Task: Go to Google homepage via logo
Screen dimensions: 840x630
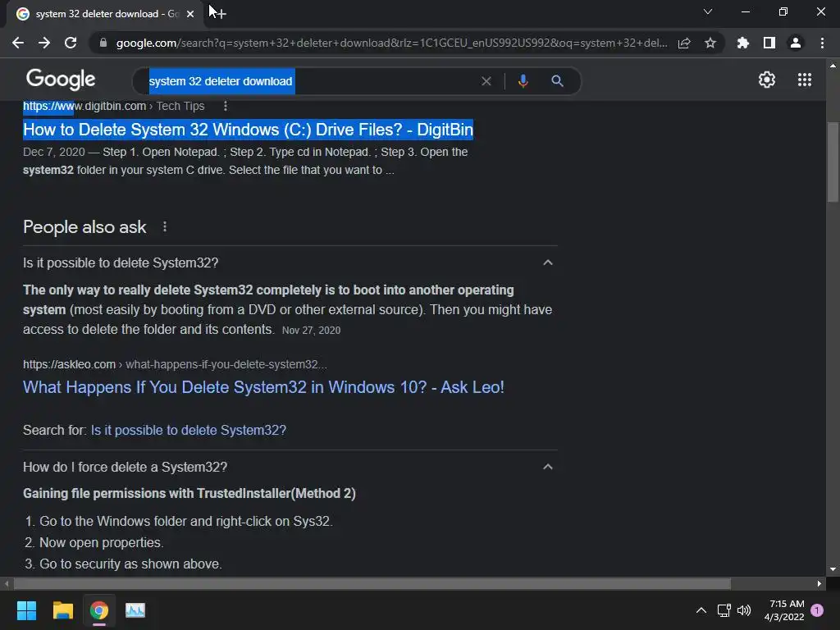Action: point(61,80)
